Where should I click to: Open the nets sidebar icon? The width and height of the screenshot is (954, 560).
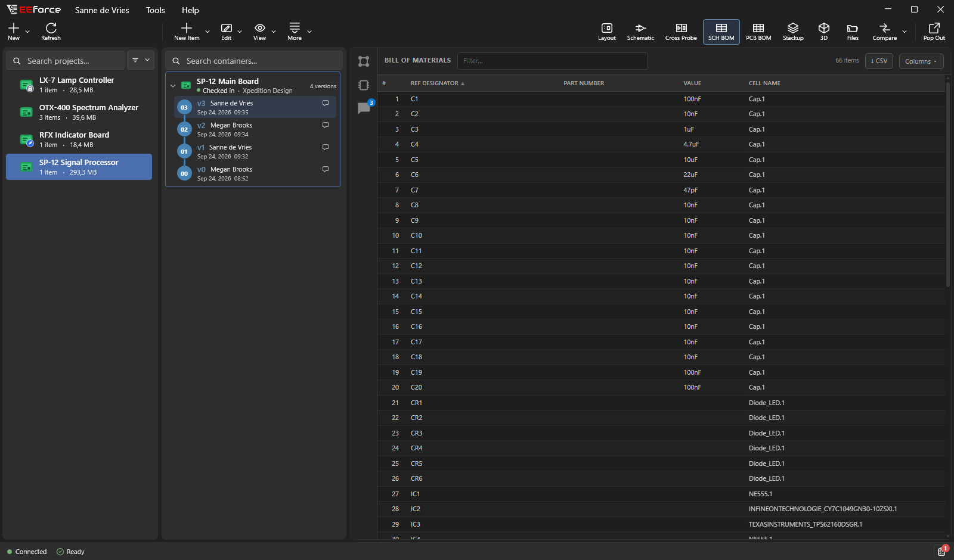click(x=364, y=61)
